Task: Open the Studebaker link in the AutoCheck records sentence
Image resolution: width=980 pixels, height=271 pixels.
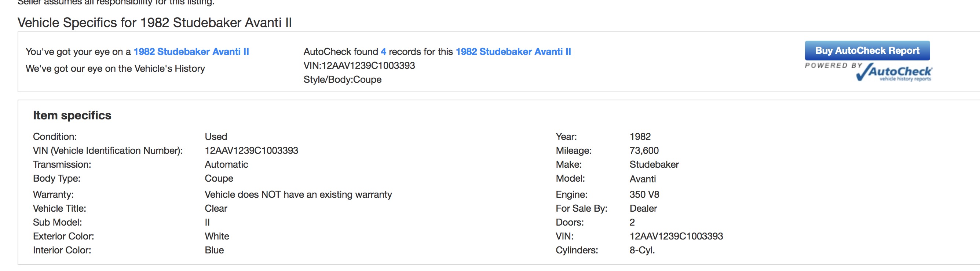Action: pos(513,52)
